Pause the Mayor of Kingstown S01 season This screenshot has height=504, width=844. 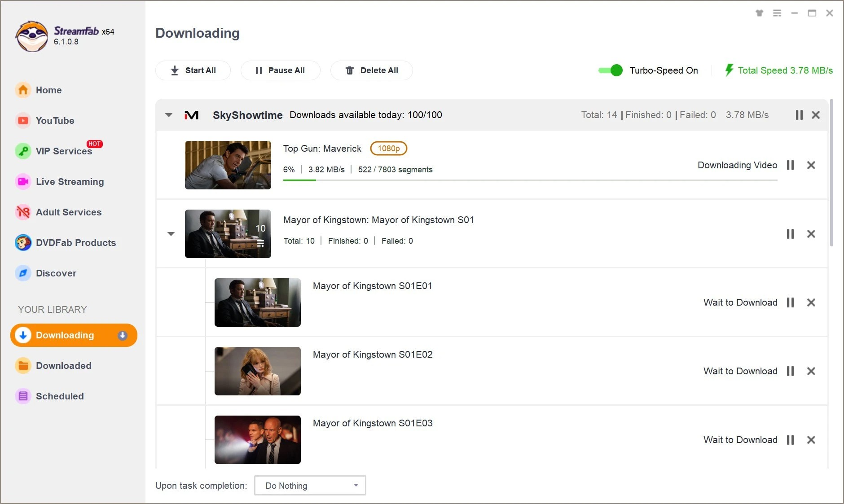coord(790,234)
